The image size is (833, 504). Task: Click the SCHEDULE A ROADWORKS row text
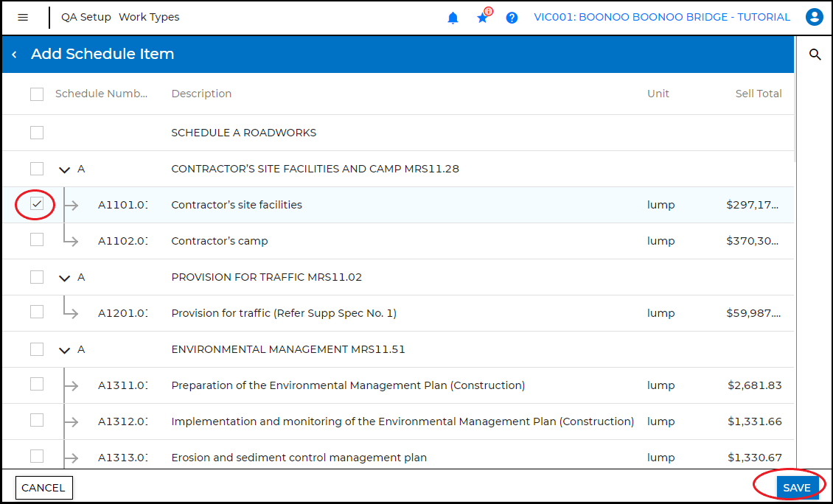click(x=244, y=132)
